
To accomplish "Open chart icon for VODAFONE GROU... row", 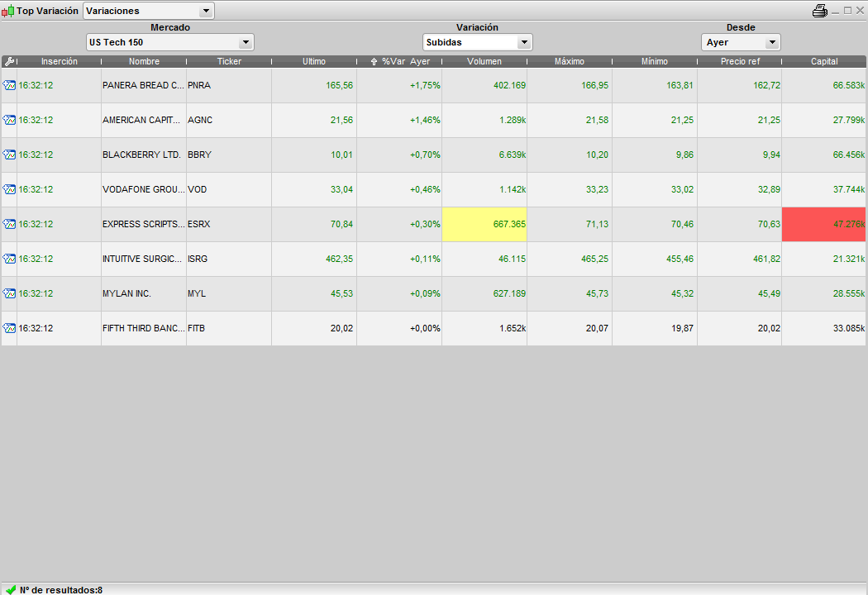I will tap(9, 189).
